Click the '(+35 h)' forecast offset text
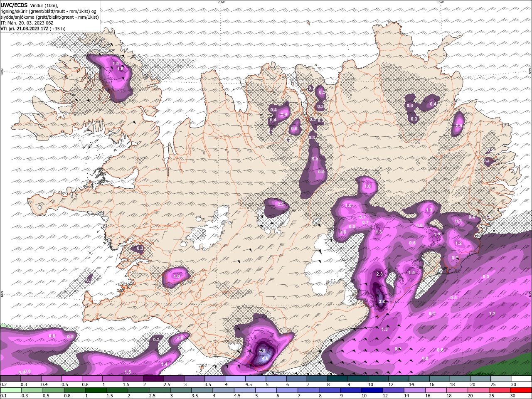The height and width of the screenshot is (399, 532). pyautogui.click(x=57, y=29)
